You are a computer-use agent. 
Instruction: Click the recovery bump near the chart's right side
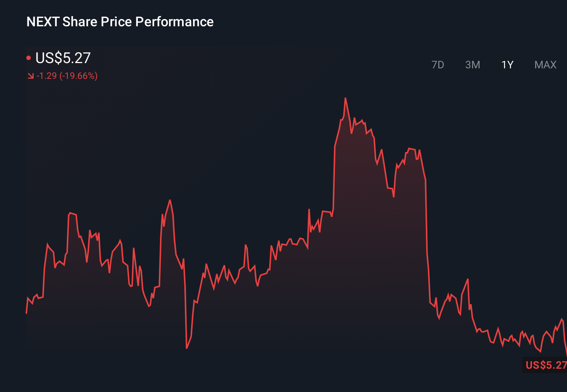pos(467,280)
